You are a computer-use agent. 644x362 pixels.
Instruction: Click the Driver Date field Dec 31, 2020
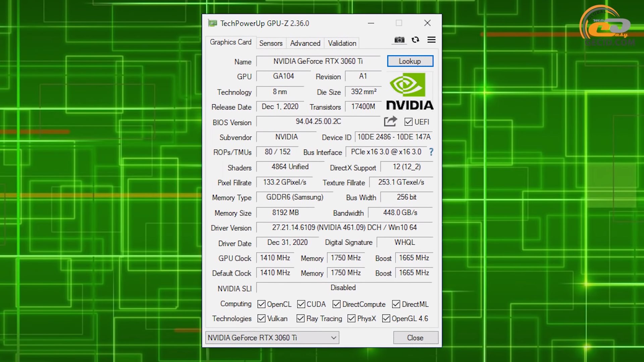(x=287, y=242)
